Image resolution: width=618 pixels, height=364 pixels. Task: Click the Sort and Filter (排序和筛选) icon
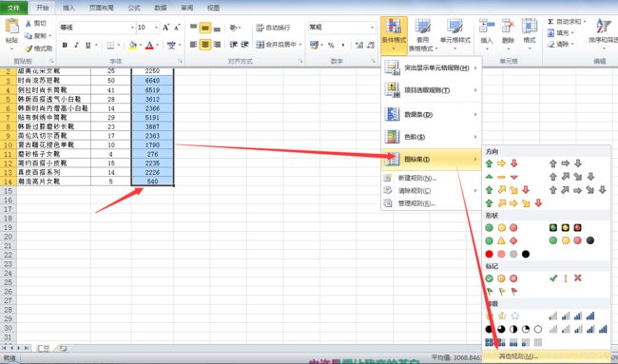pos(604,26)
